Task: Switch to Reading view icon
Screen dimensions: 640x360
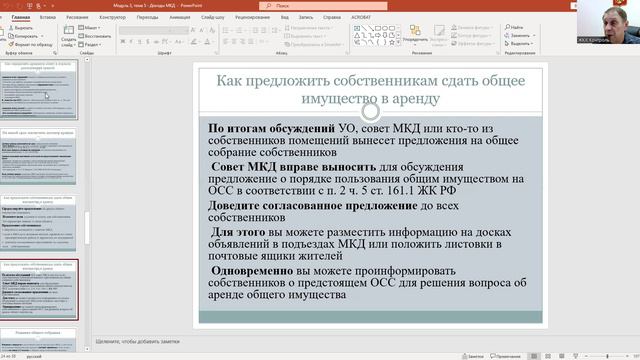Action: coord(562,356)
